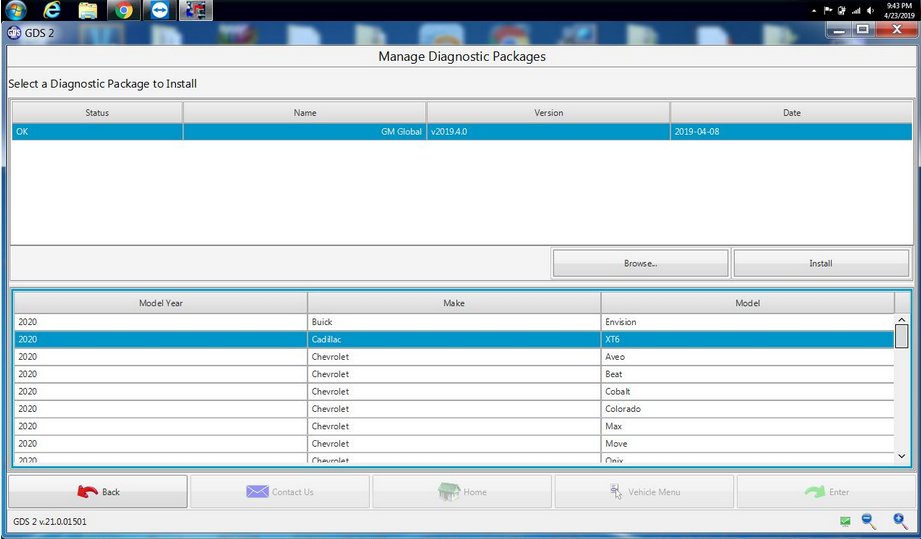
Task: Click the Make column header
Action: tap(454, 303)
